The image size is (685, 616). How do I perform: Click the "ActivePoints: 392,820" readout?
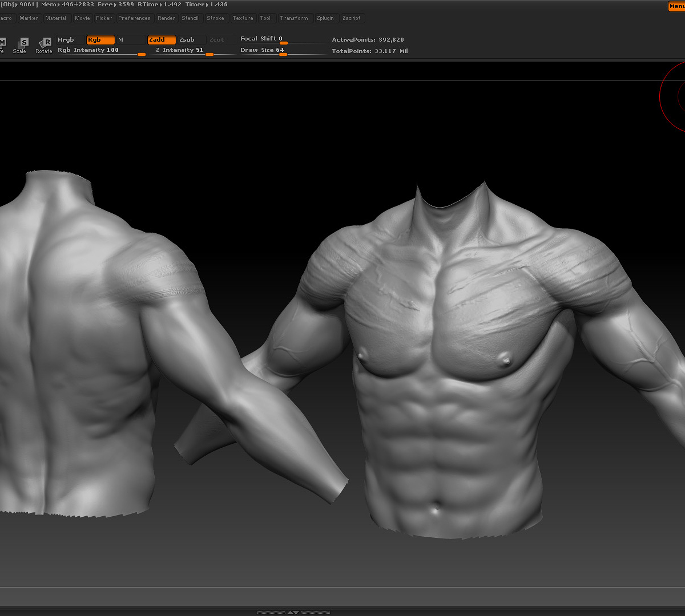[x=368, y=40]
